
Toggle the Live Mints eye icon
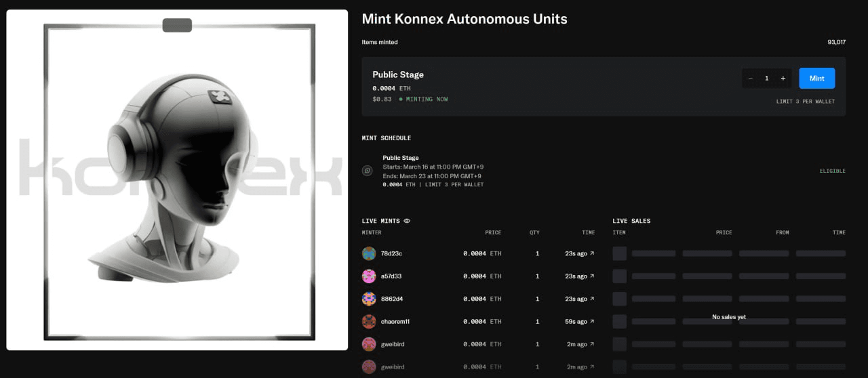point(407,221)
